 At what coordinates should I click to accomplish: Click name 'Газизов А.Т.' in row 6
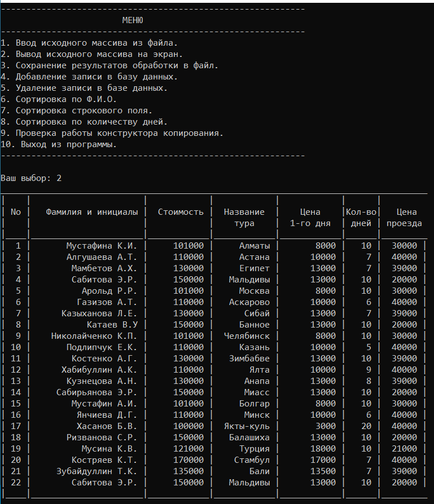pyautogui.click(x=107, y=302)
